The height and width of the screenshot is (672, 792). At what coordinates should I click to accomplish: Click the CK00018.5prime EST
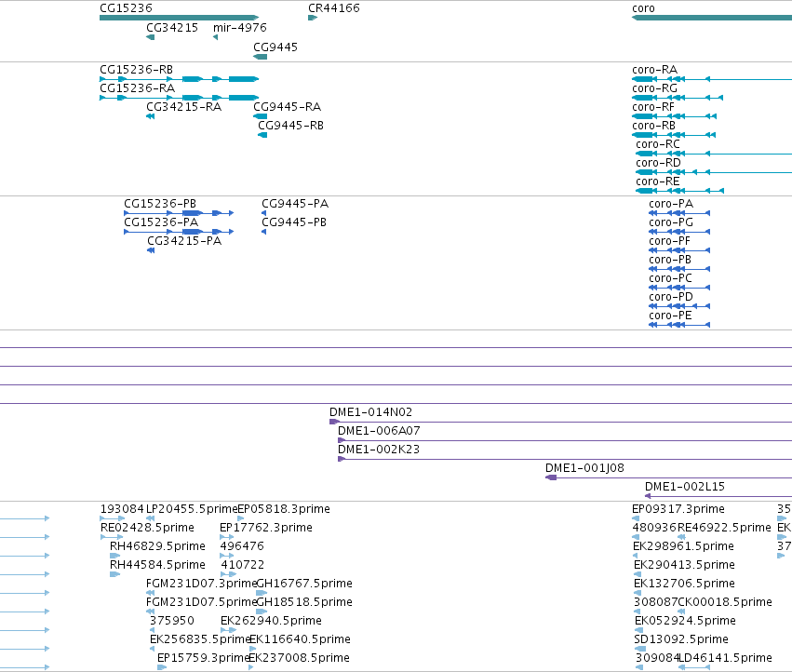[x=681, y=612]
